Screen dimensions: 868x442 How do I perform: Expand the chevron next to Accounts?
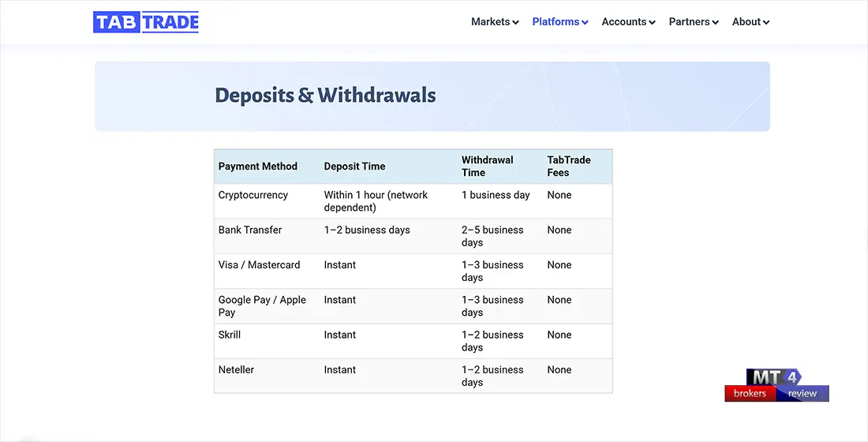[x=652, y=23]
